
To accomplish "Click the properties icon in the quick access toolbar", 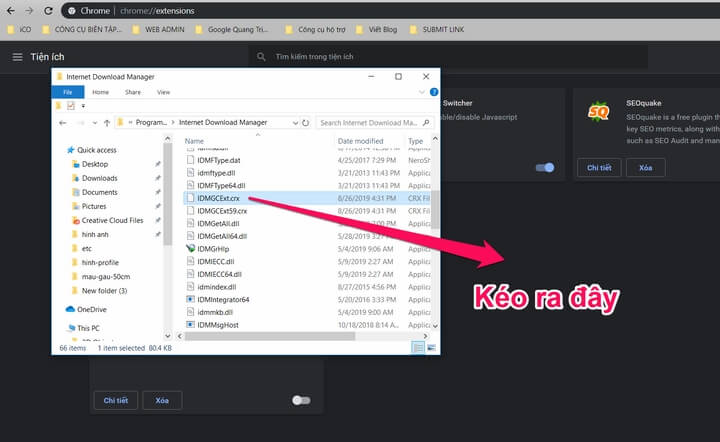I will click(x=71, y=106).
